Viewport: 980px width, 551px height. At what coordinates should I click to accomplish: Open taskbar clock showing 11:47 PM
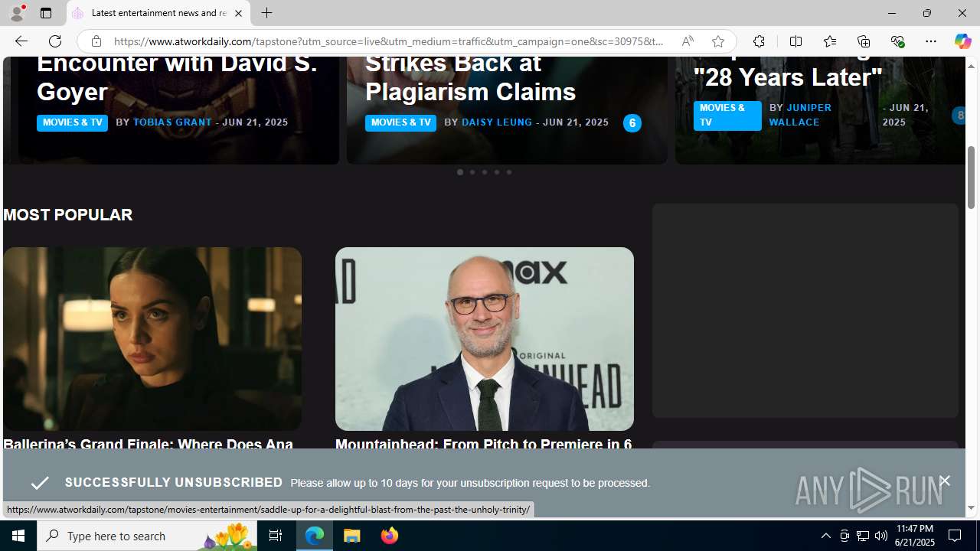click(x=914, y=536)
